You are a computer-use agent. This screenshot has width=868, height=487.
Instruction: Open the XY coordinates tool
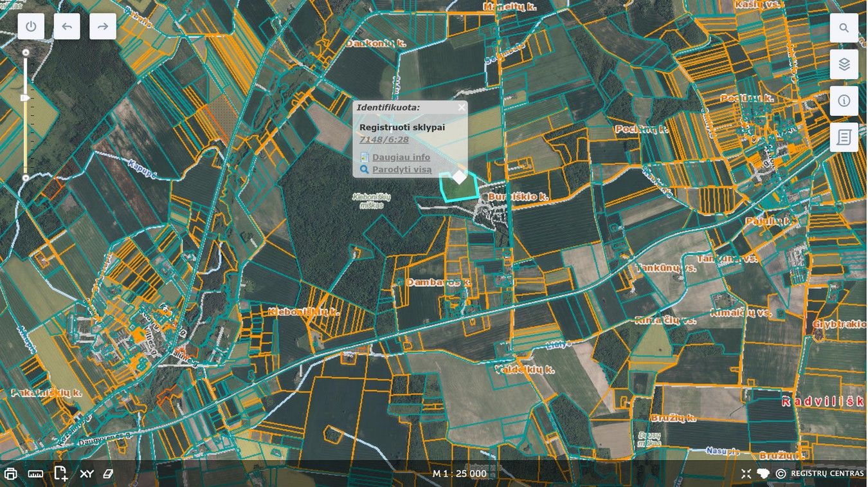pos(86,473)
